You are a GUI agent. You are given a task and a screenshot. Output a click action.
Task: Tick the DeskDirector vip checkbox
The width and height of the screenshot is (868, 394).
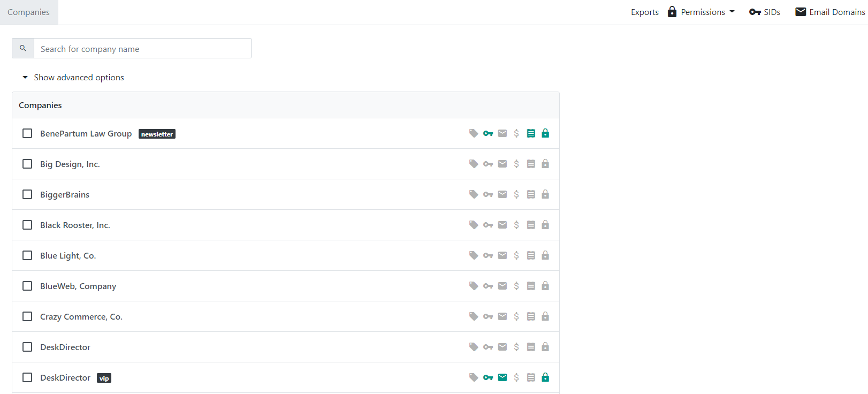pyautogui.click(x=27, y=377)
